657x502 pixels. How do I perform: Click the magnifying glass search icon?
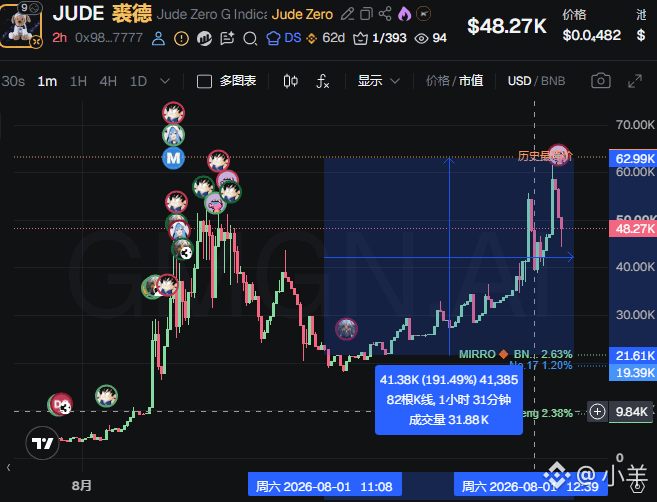(x=250, y=39)
